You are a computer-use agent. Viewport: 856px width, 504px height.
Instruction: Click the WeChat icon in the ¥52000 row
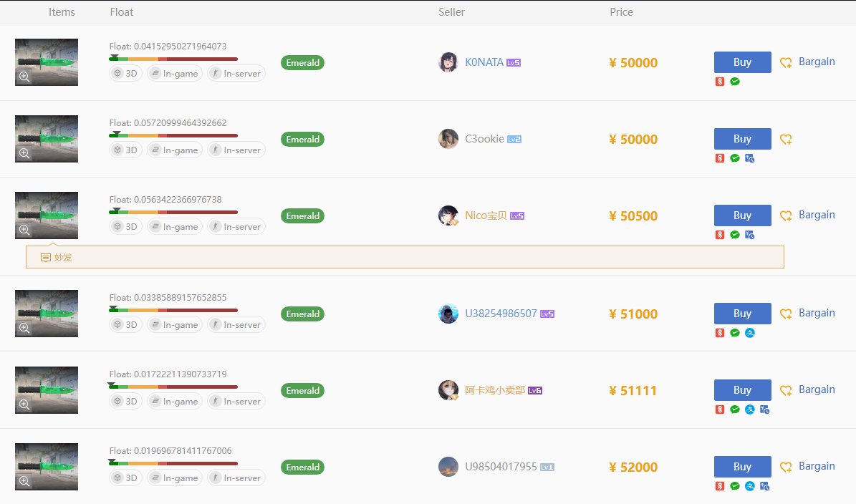pyautogui.click(x=735, y=486)
